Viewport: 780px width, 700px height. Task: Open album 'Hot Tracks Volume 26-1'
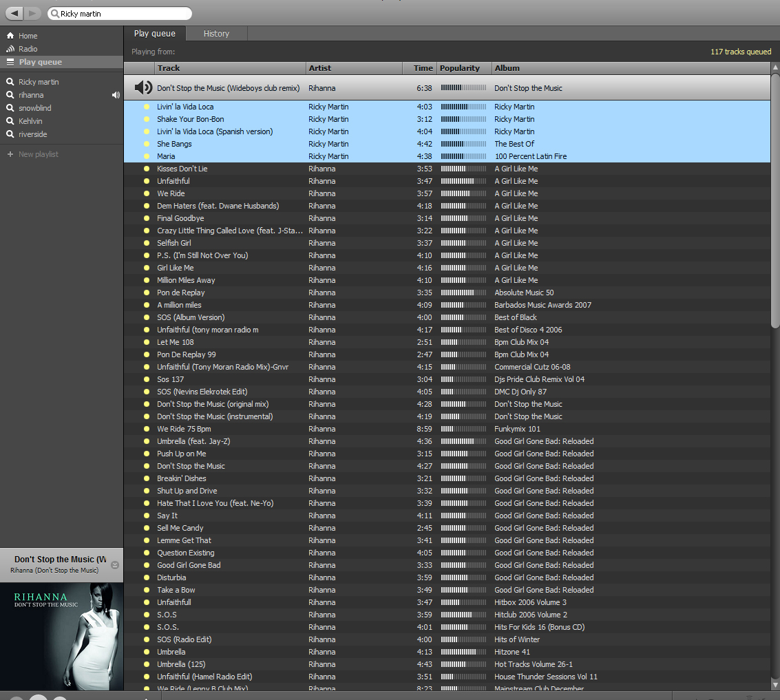[x=534, y=664]
